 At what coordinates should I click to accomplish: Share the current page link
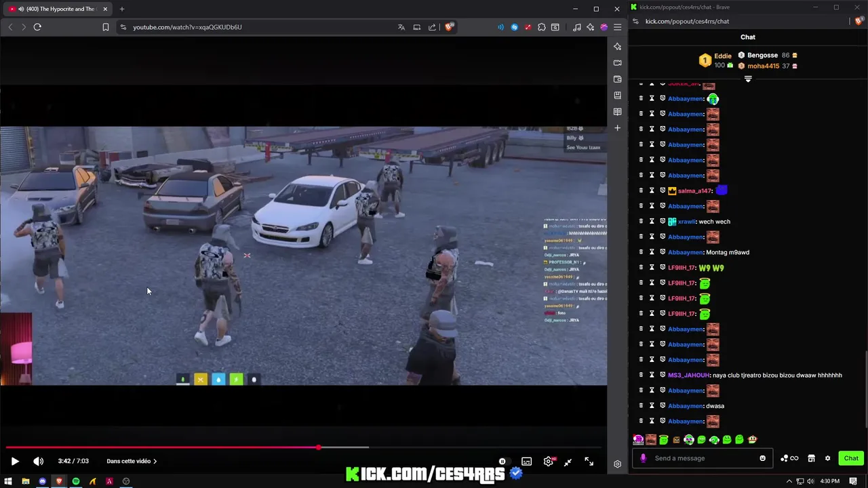pyautogui.click(x=432, y=27)
